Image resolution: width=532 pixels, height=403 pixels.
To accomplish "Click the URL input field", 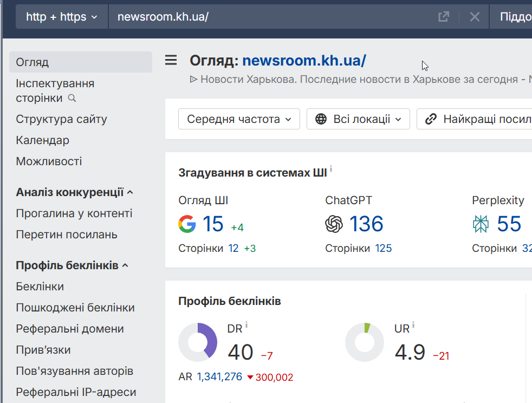I will click(271, 17).
